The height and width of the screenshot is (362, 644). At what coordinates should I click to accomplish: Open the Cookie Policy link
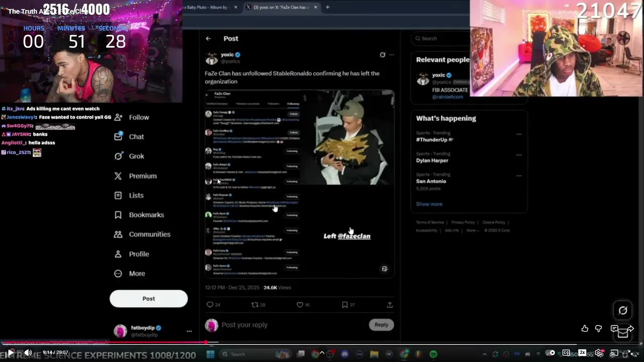point(494,222)
